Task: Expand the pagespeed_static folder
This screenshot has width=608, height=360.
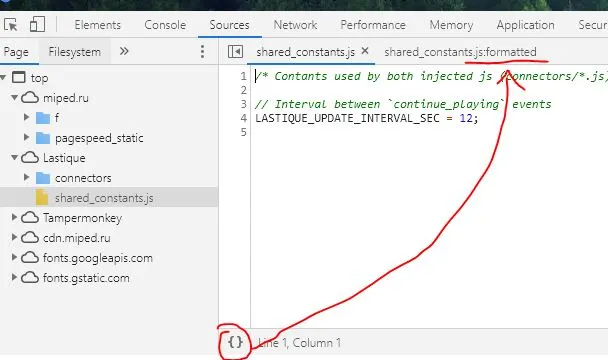Action: click(26, 137)
